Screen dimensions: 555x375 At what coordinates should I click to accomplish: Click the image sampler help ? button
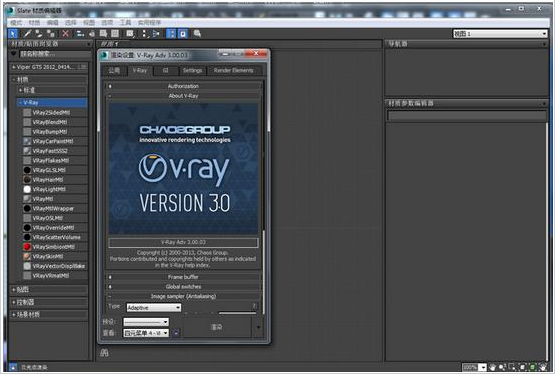(254, 306)
